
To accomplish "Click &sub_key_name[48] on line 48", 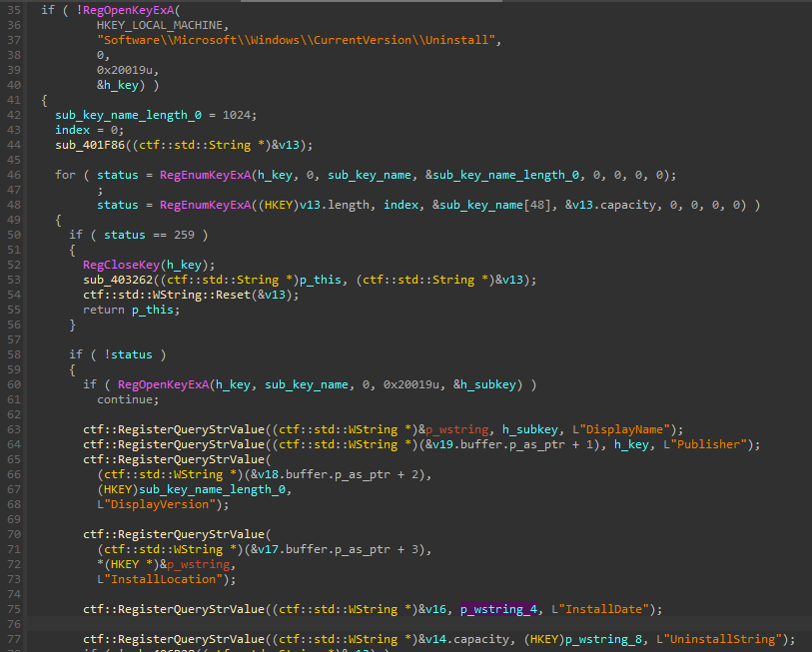I will [491, 205].
